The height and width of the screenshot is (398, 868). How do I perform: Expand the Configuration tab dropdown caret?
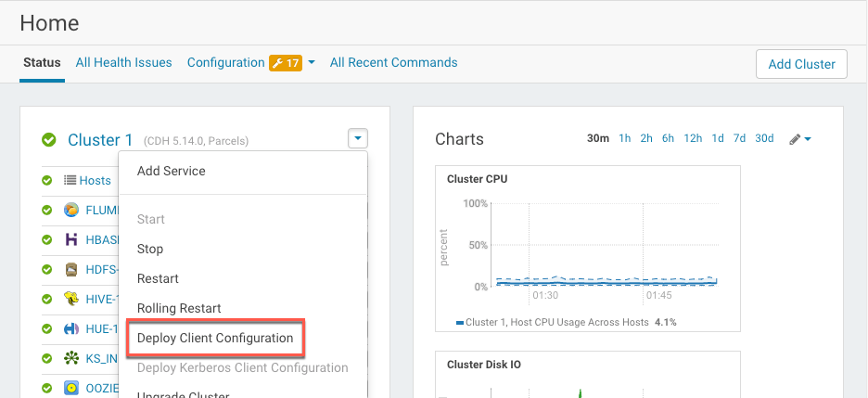[312, 63]
